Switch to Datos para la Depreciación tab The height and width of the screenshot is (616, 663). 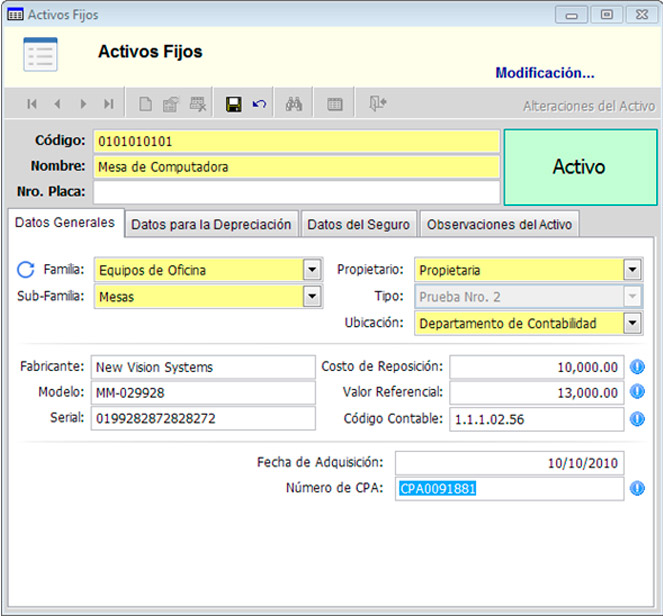(x=211, y=224)
